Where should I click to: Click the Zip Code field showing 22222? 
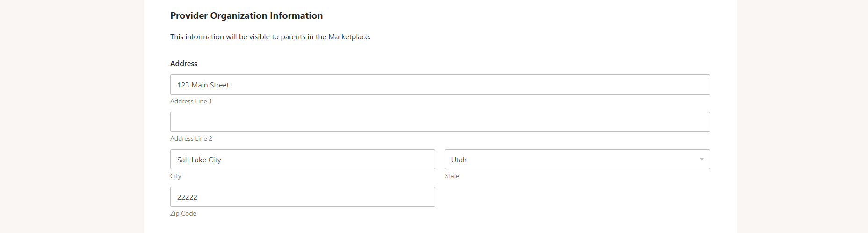point(303,197)
